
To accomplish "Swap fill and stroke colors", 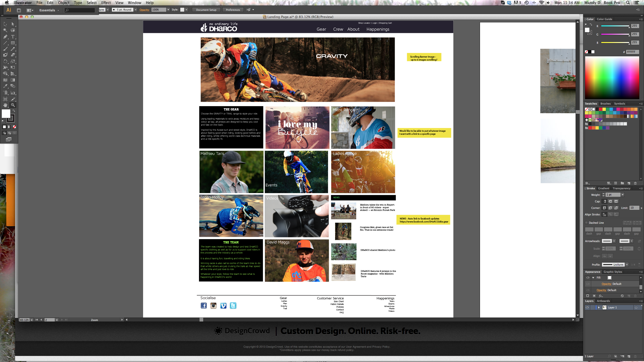I will point(14,111).
